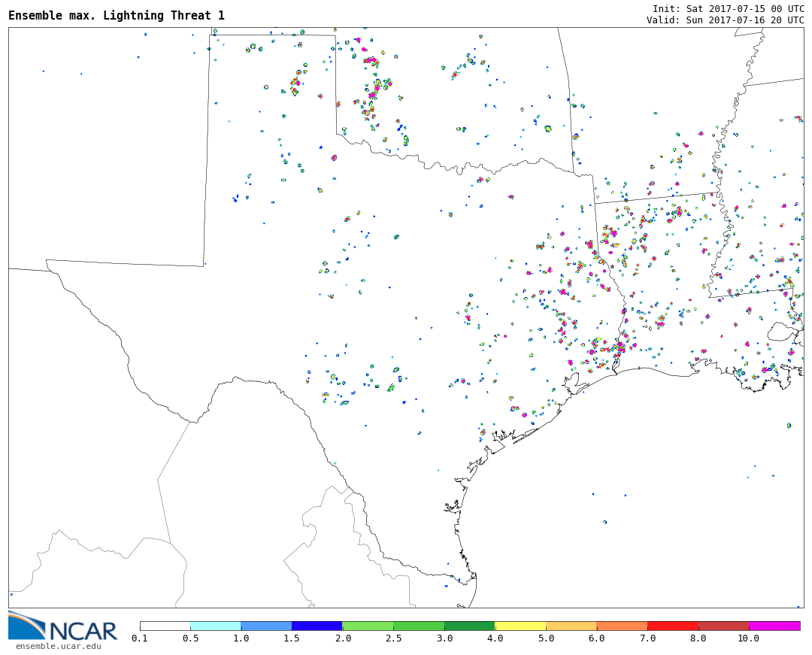Pick the light blue 1.0–1.5 colorbar segment
This screenshot has width=812, height=655.
[267, 626]
